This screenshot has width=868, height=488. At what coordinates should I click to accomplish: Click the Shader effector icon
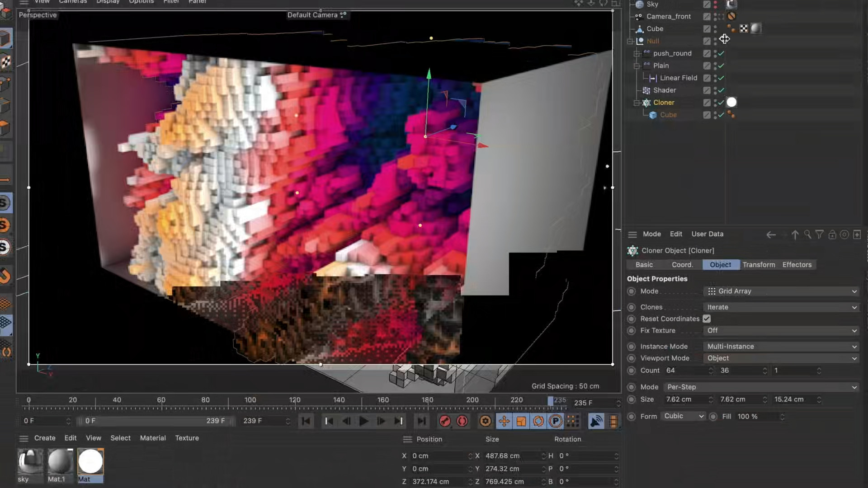(646, 90)
